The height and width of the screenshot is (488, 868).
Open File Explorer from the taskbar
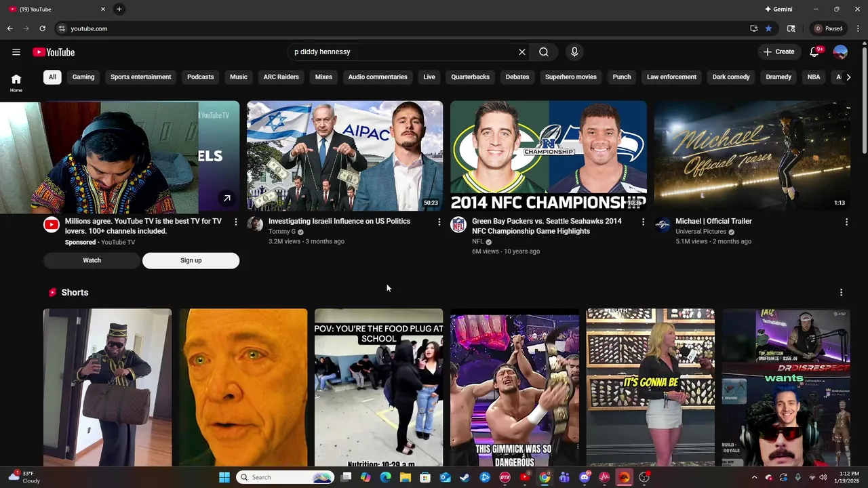[x=406, y=477]
